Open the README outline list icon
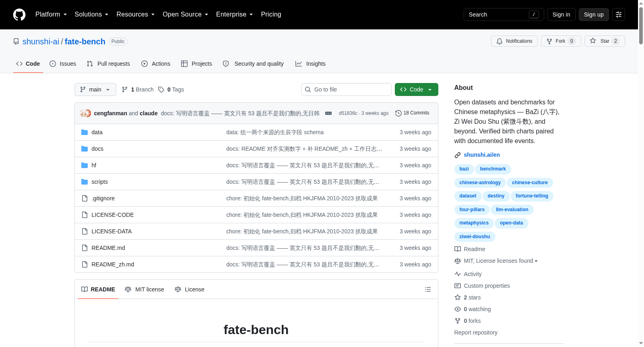This screenshot has height=347, width=644. tap(428, 289)
